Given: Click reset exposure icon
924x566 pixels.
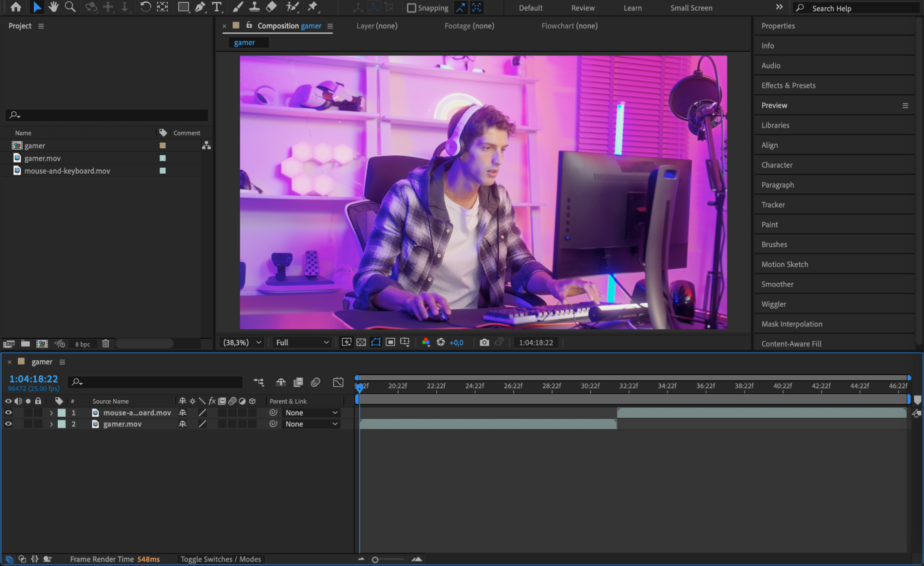Looking at the screenshot, I should tap(441, 342).
